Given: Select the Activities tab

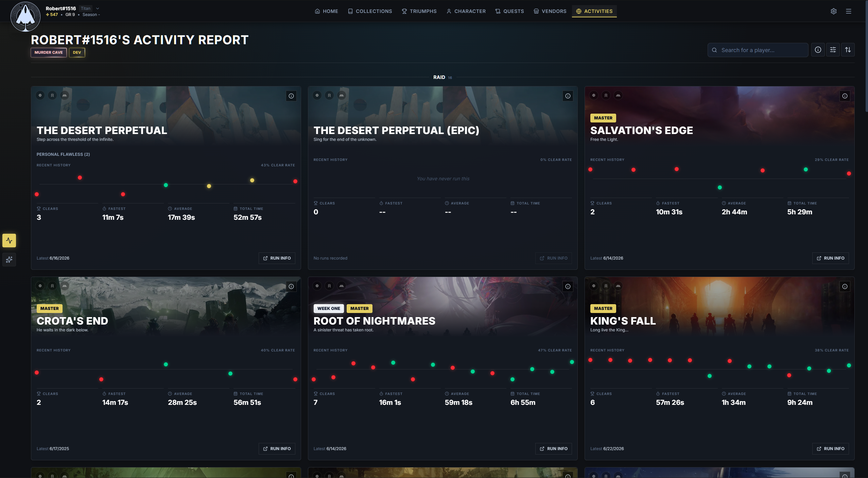Looking at the screenshot, I should [x=594, y=11].
